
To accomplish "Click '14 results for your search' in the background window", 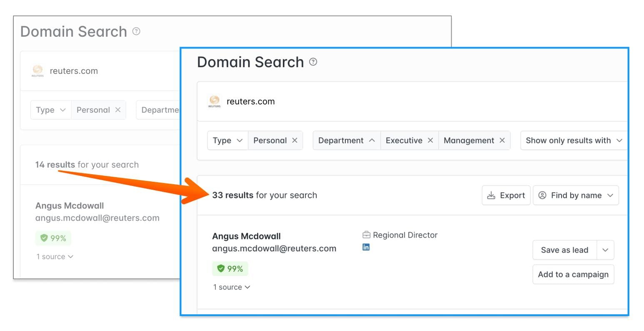I will (87, 165).
